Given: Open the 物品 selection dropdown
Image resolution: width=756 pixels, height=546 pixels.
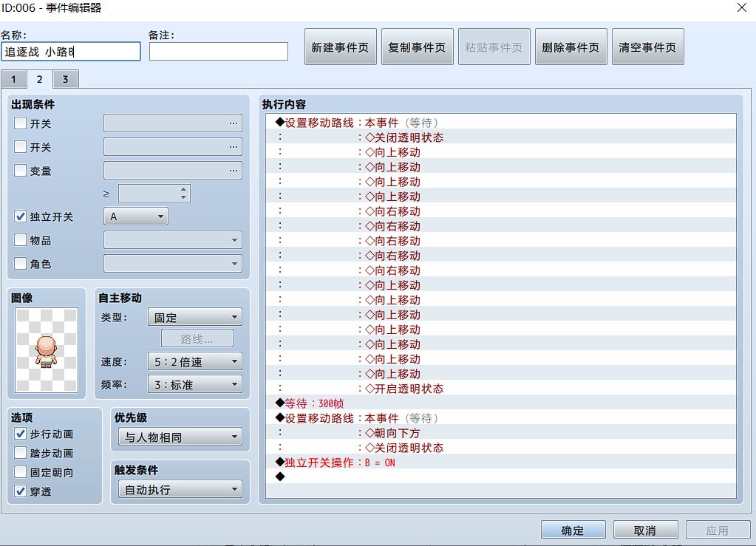Looking at the screenshot, I should 173,240.
